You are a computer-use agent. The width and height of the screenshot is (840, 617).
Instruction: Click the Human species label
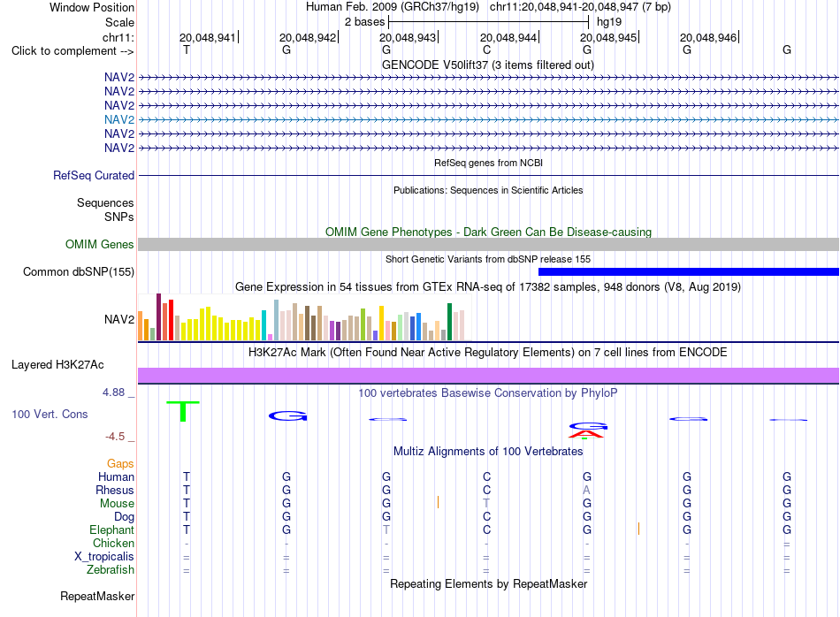tap(116, 477)
